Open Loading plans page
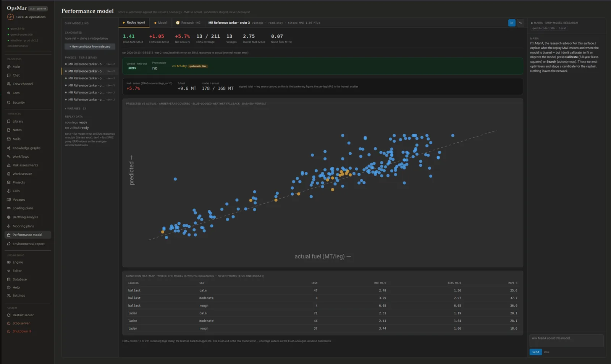Screen dimensions: 611x364 pos(23,208)
